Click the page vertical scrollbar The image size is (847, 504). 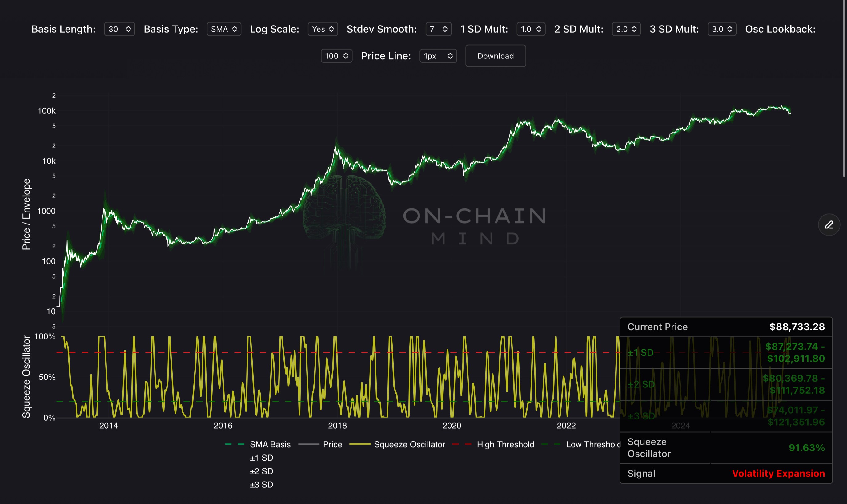pyautogui.click(x=844, y=88)
